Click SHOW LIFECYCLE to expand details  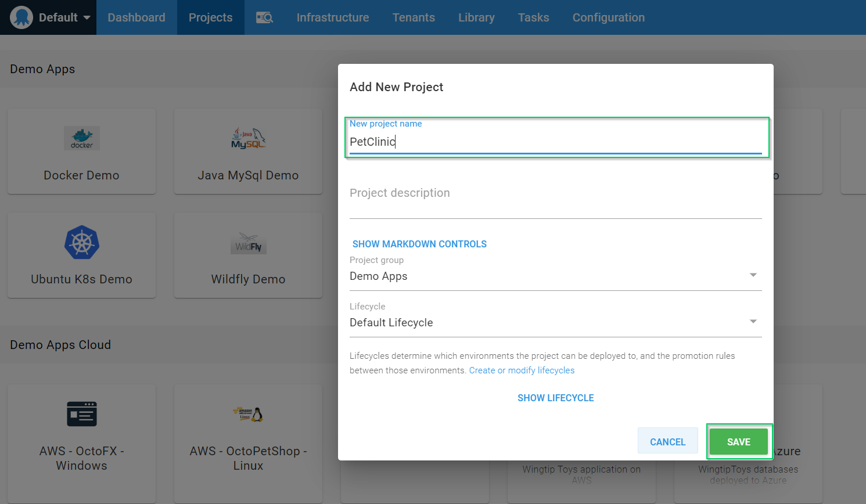tap(555, 398)
